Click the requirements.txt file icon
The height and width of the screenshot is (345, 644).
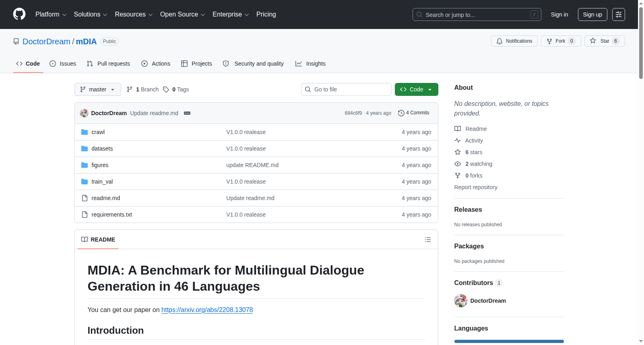click(x=85, y=215)
